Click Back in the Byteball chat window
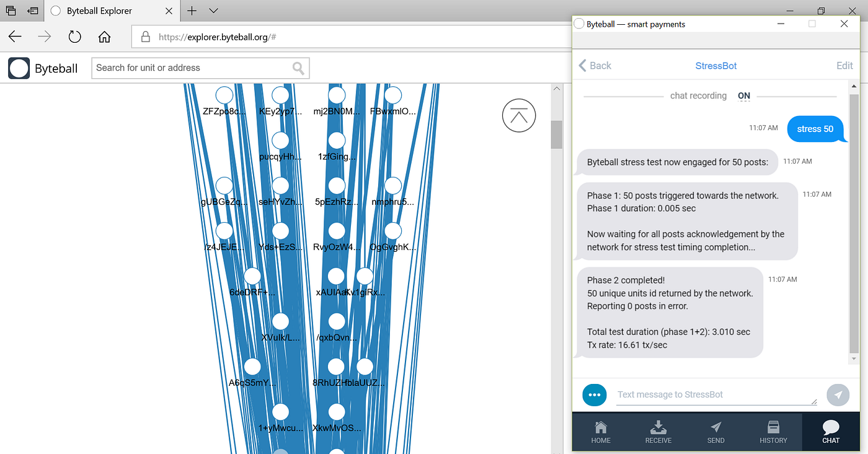This screenshot has width=868, height=454. (595, 65)
